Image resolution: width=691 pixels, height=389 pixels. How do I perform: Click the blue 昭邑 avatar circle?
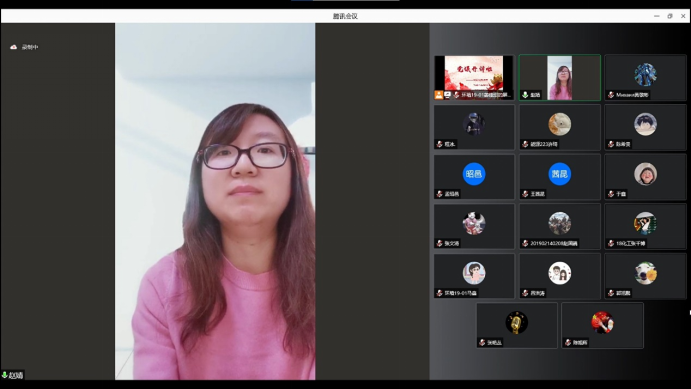474,174
